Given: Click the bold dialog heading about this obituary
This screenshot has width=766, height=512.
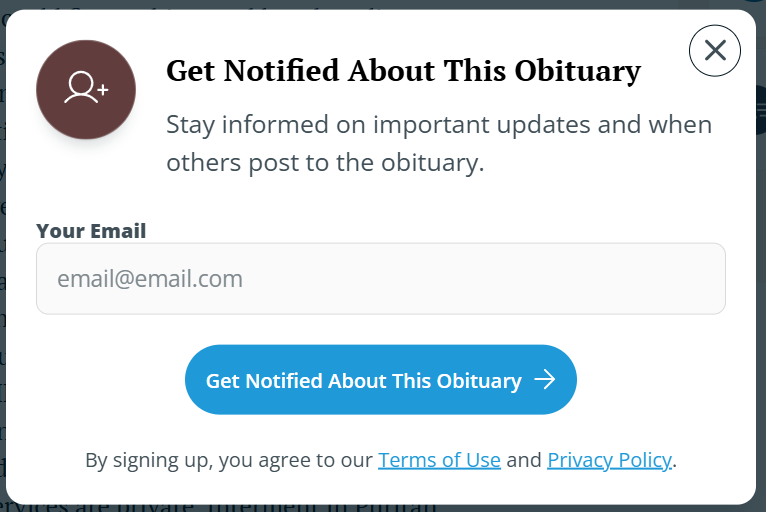Looking at the screenshot, I should point(402,72).
